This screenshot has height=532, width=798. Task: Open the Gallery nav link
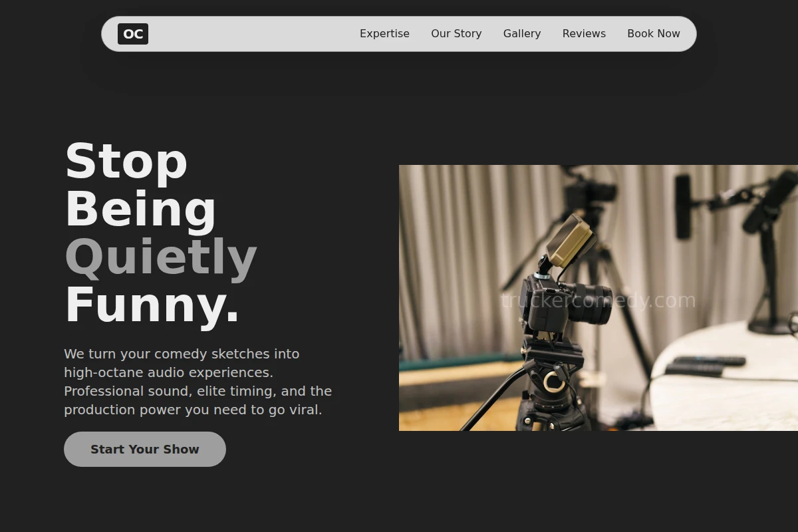click(522, 34)
